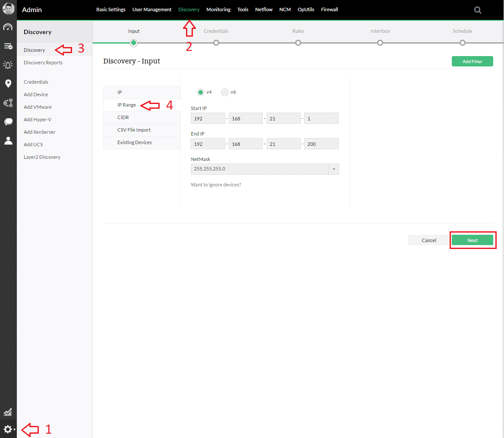This screenshot has height=438, width=504.
Task: Click the 'Want to ignore devices?' link
Action: (216, 185)
